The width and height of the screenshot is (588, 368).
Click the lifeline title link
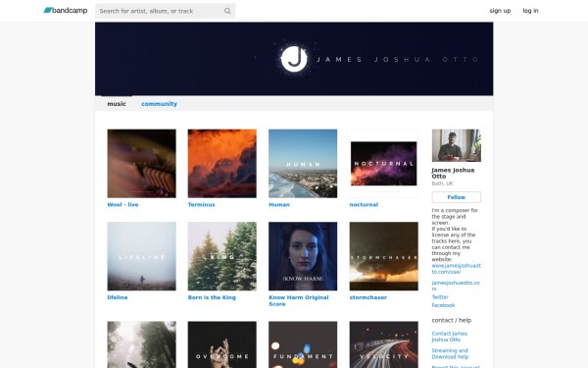pos(118,297)
